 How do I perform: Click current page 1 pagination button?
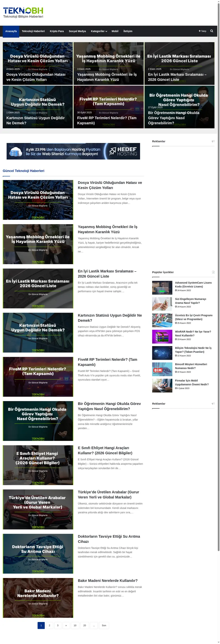pos(41,625)
